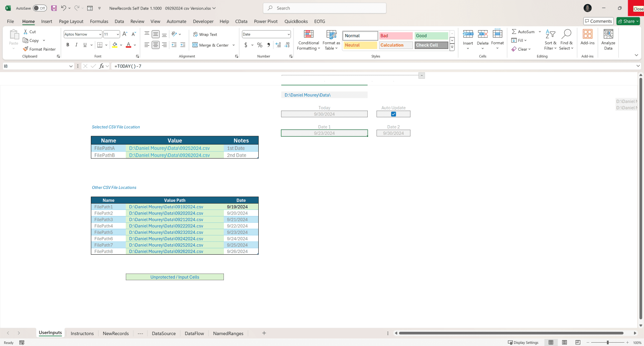
Task: Increase decimal places
Action: click(x=278, y=45)
